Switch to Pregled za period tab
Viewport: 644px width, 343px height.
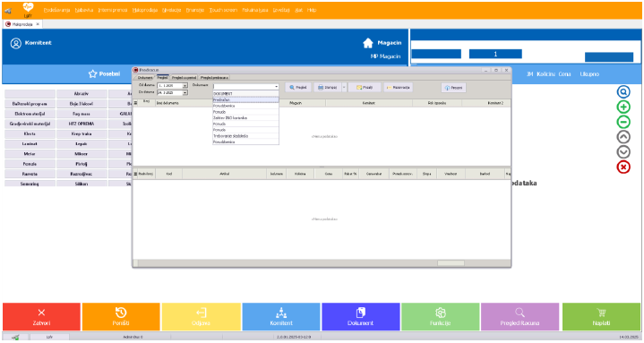(184, 77)
